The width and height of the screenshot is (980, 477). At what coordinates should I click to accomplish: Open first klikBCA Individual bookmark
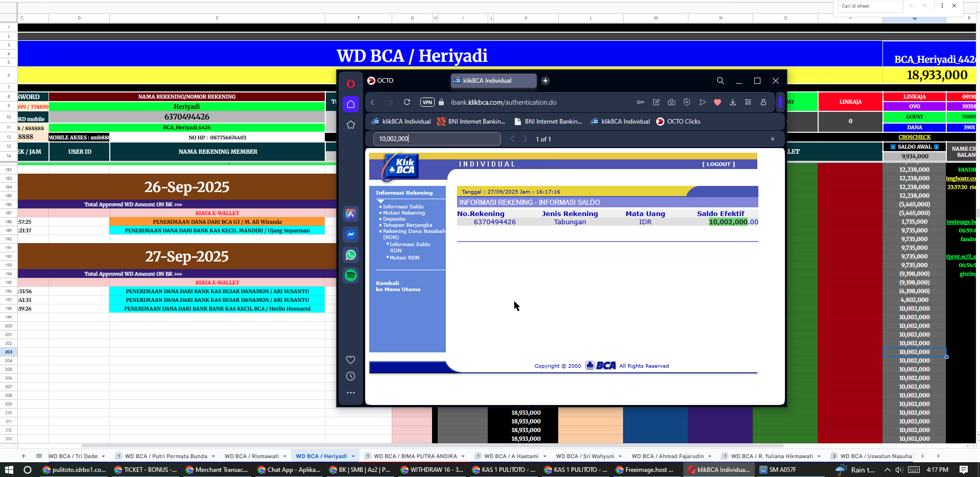(x=401, y=122)
